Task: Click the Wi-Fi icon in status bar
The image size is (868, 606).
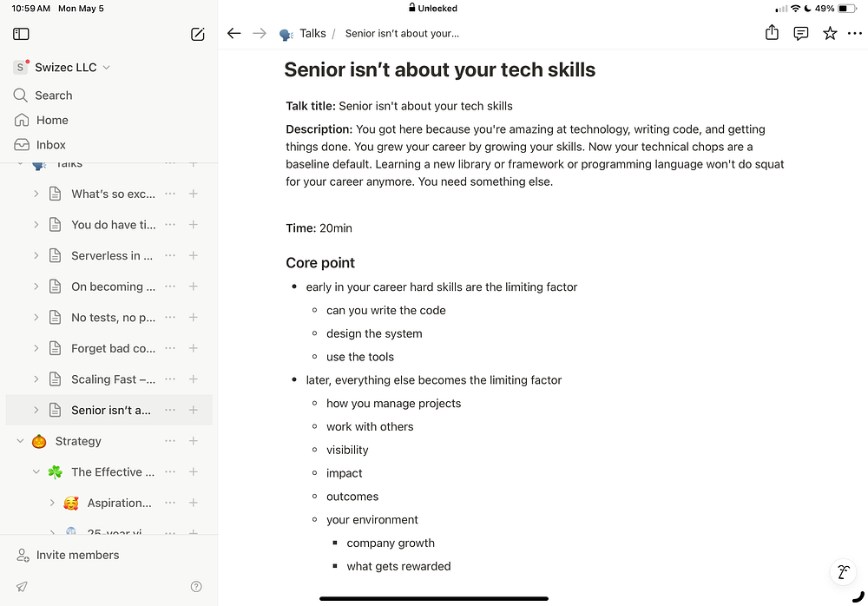Action: click(x=795, y=9)
